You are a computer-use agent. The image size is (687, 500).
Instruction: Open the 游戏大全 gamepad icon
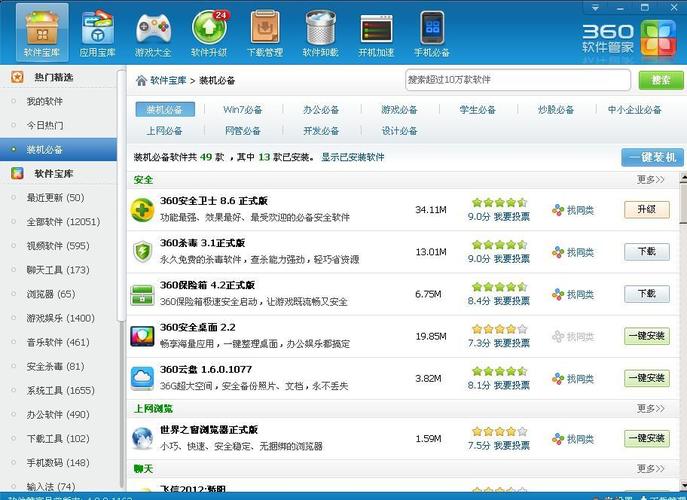153,33
